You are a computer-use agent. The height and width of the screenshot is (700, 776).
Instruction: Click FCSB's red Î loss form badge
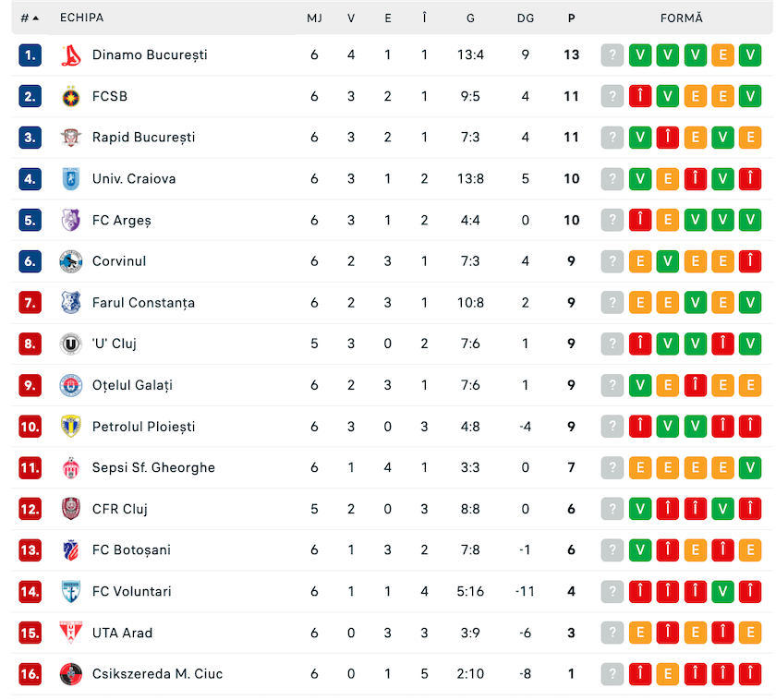(640, 96)
